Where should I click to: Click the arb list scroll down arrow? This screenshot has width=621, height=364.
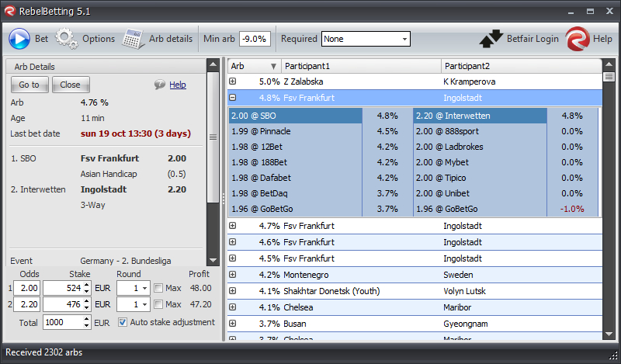coord(609,335)
